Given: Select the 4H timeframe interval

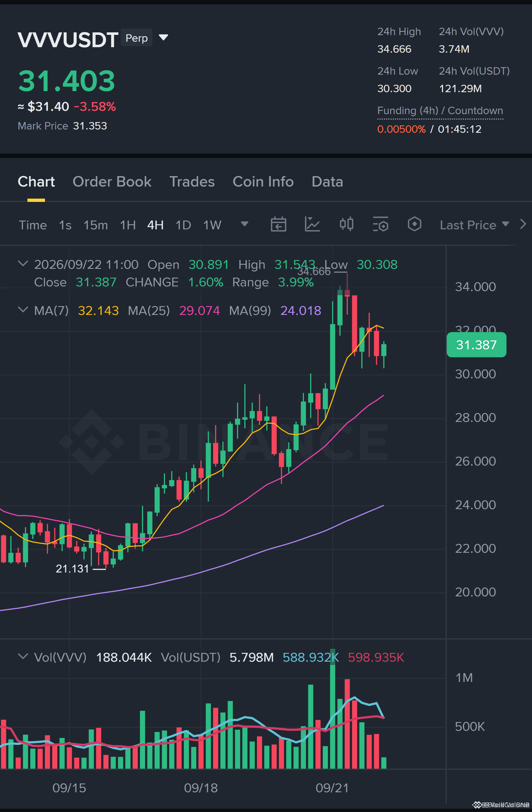Looking at the screenshot, I should [155, 225].
